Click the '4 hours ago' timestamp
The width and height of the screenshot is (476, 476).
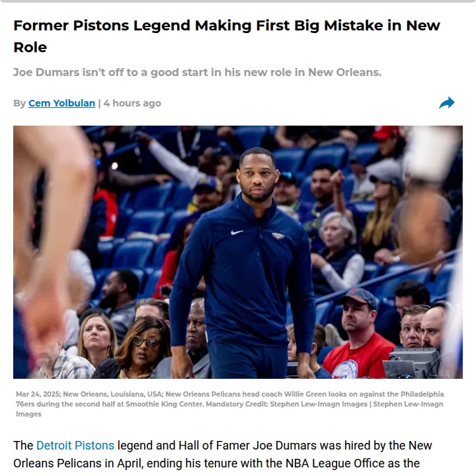(132, 103)
